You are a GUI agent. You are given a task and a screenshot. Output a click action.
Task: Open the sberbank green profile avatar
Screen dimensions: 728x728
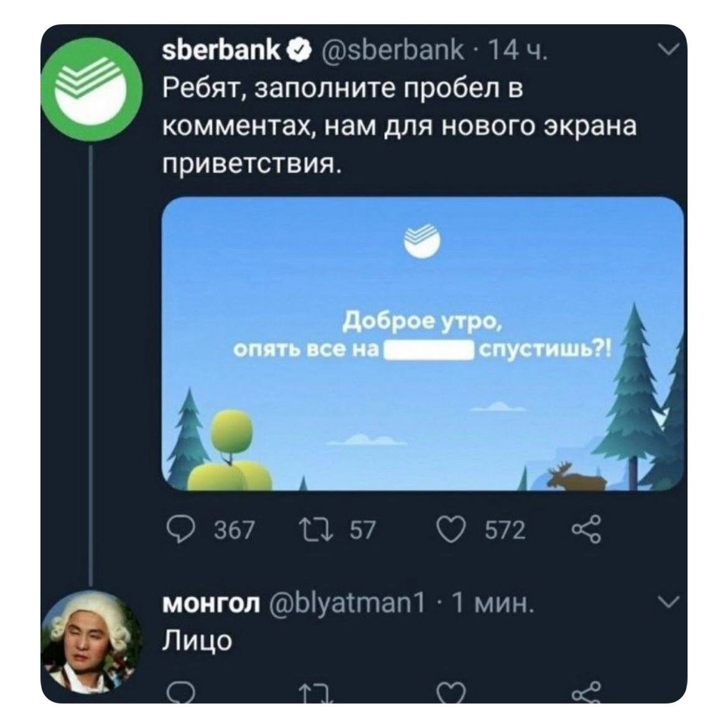[91, 89]
